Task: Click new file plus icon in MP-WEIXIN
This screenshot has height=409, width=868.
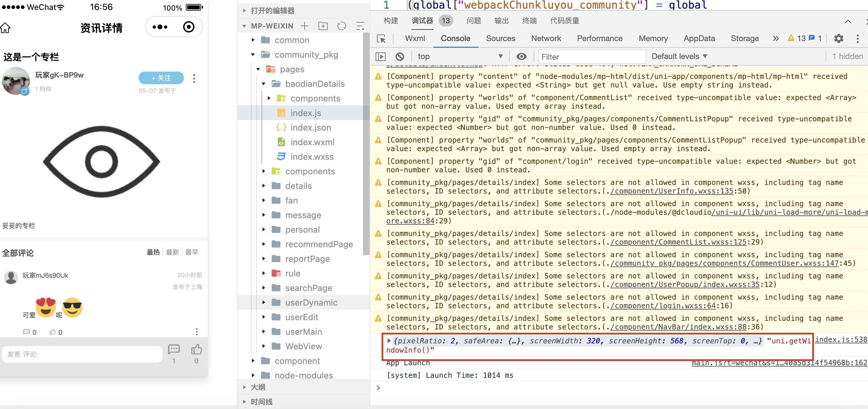Action: coord(305,26)
